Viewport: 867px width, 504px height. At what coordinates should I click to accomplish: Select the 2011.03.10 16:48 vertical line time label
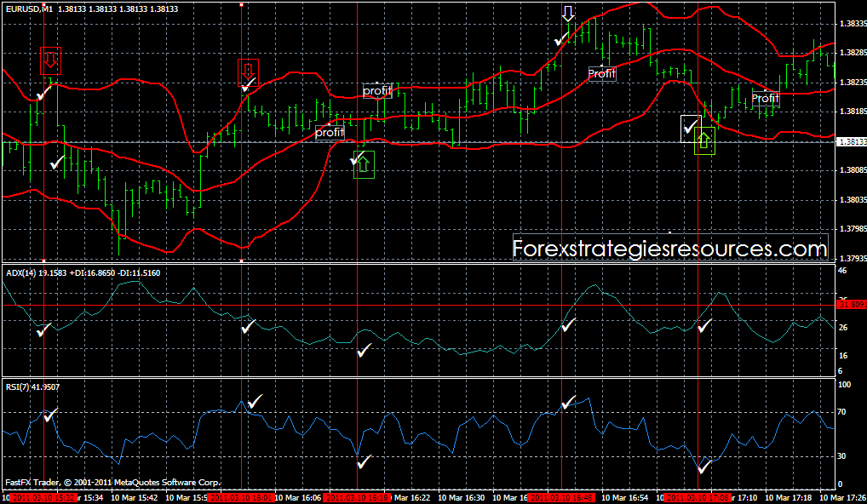click(562, 498)
